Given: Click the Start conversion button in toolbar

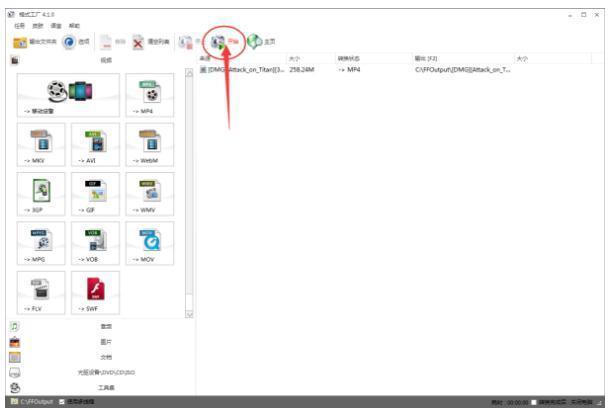Looking at the screenshot, I should (x=226, y=43).
